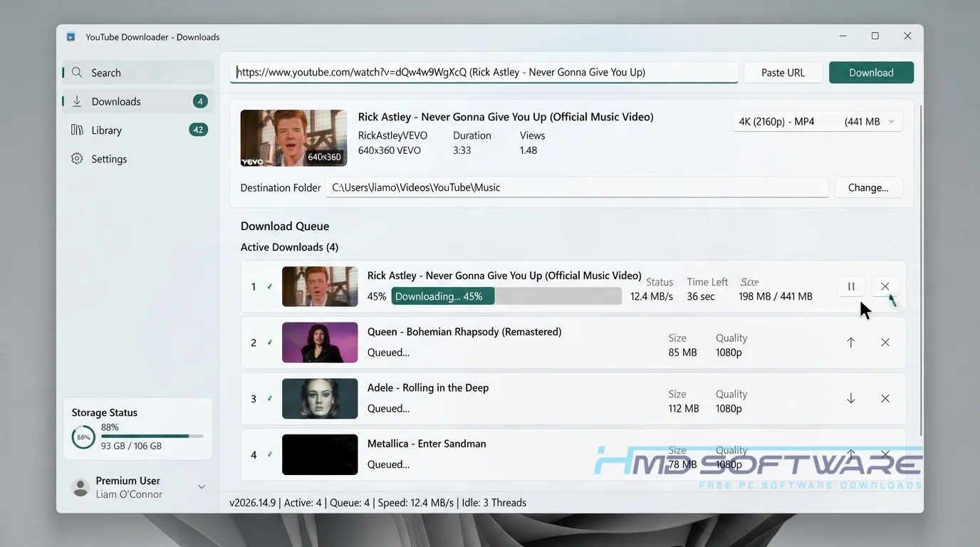
Task: Remove Adele - Rolling in the Deep from queue
Action: tap(885, 399)
